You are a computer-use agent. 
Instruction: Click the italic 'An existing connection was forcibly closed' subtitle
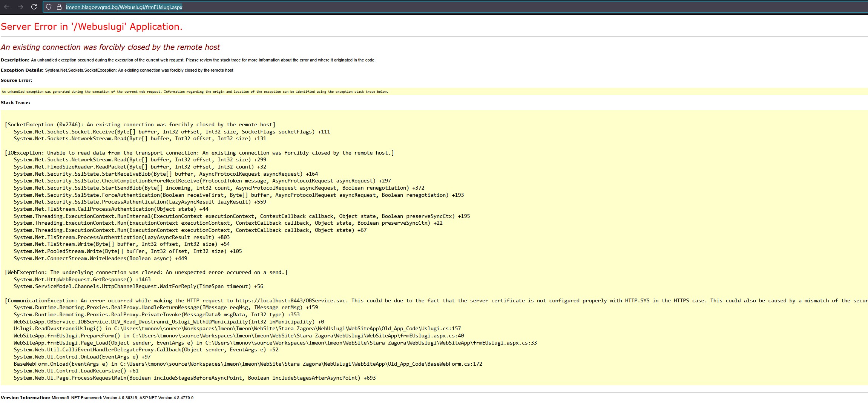(110, 47)
